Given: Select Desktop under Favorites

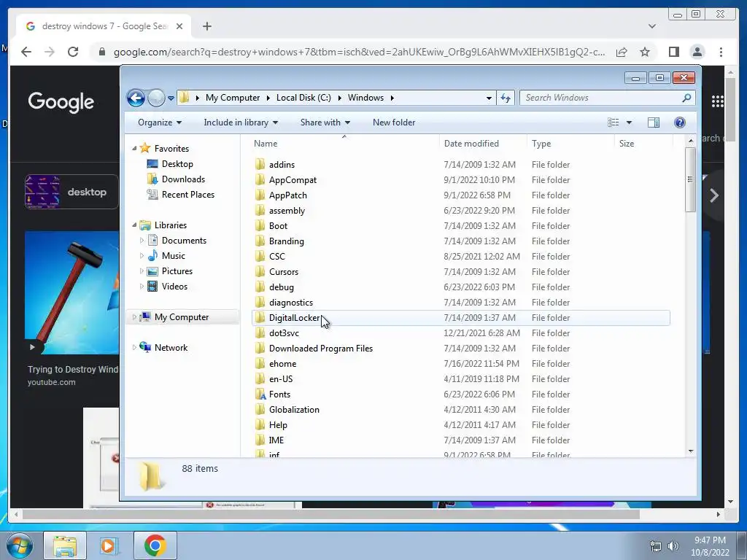Looking at the screenshot, I should [177, 164].
